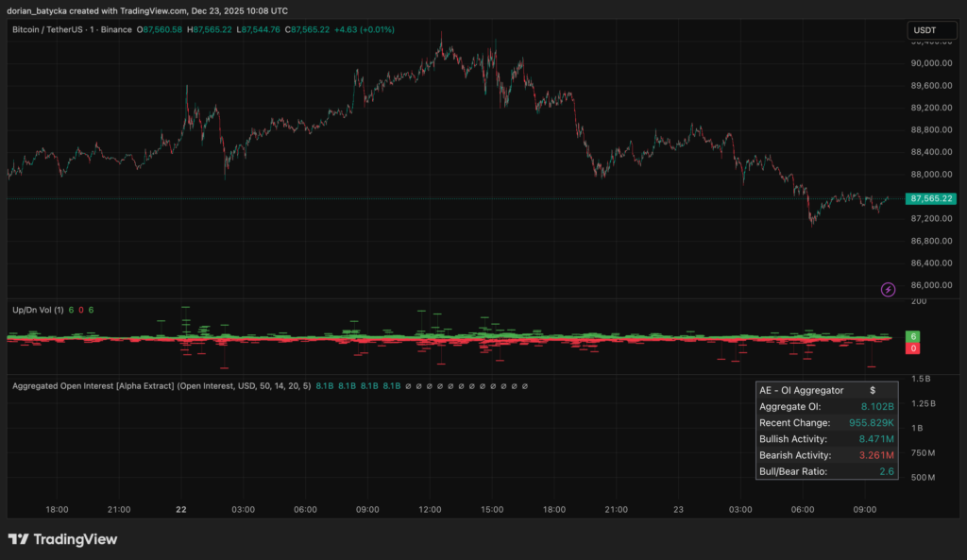This screenshot has height=560, width=967.
Task: Click the red Down volume value label
Action: [914, 348]
